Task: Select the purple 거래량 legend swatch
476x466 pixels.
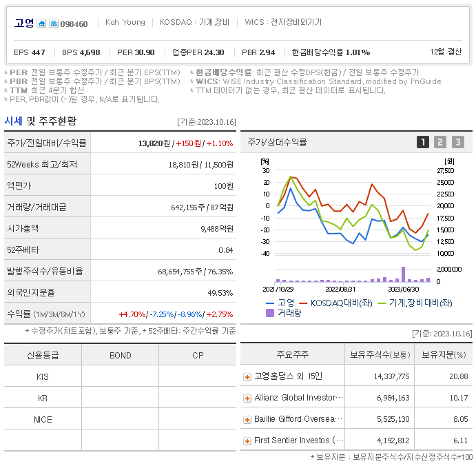Action: tap(270, 313)
